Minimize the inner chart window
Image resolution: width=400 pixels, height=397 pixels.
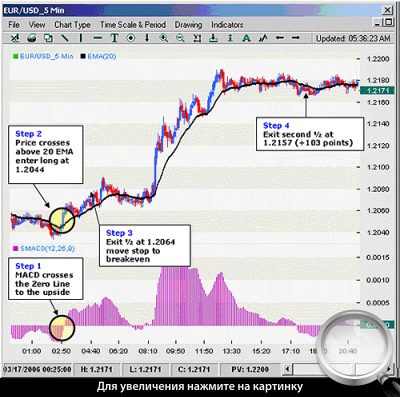point(377,24)
